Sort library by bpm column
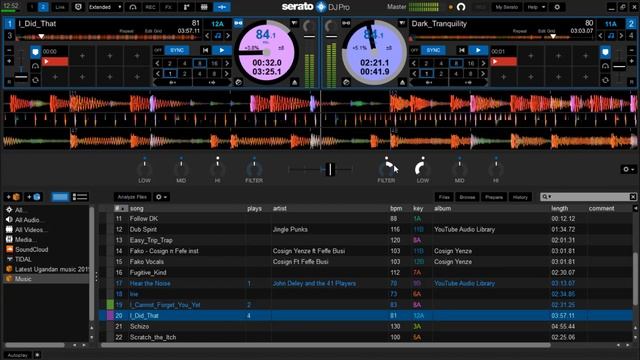The image size is (640, 360). pyautogui.click(x=396, y=209)
